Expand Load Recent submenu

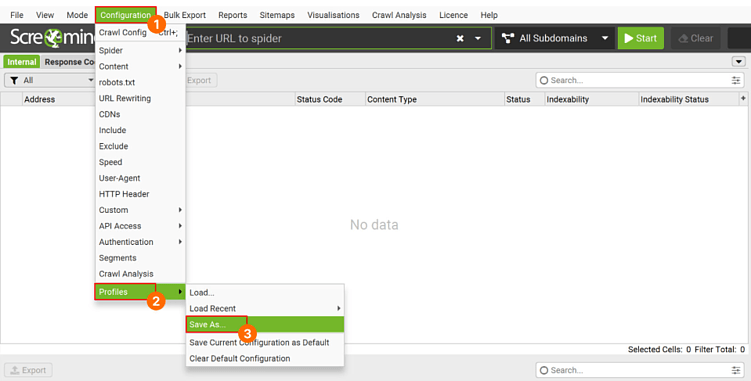[x=265, y=308]
